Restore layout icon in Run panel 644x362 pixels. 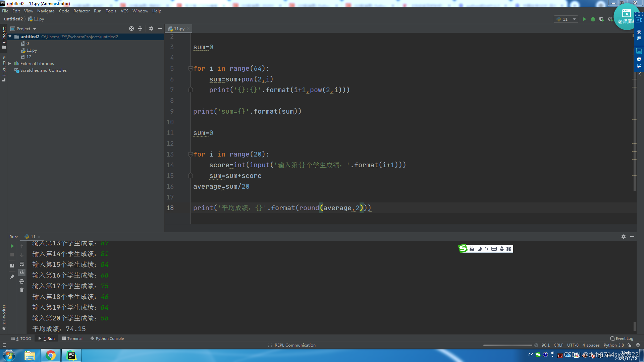[12, 265]
